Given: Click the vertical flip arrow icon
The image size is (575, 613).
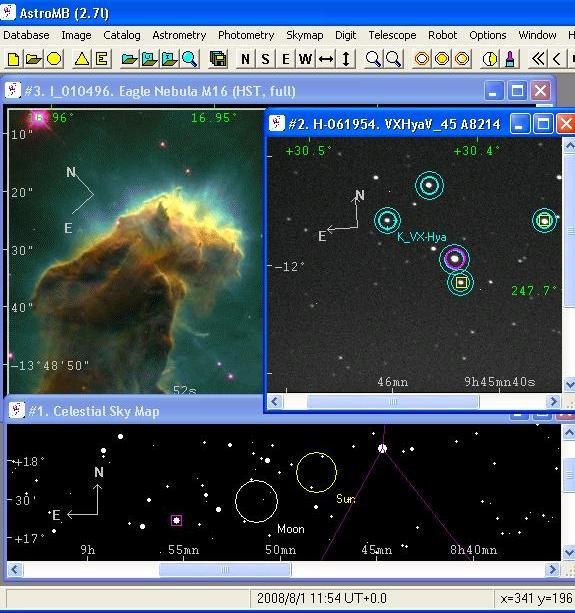Looking at the screenshot, I should (x=346, y=59).
